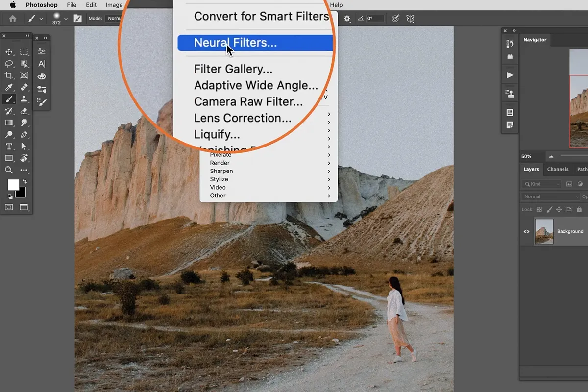The height and width of the screenshot is (392, 588).
Task: Open the brush preset picker arrow
Action: [x=66, y=19]
